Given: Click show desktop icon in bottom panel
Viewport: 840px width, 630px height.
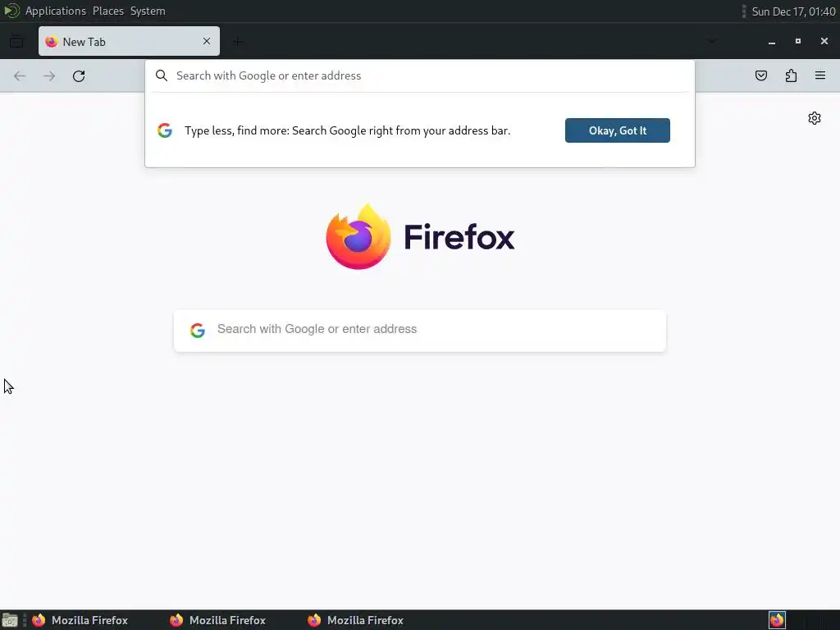Looking at the screenshot, I should [10, 620].
